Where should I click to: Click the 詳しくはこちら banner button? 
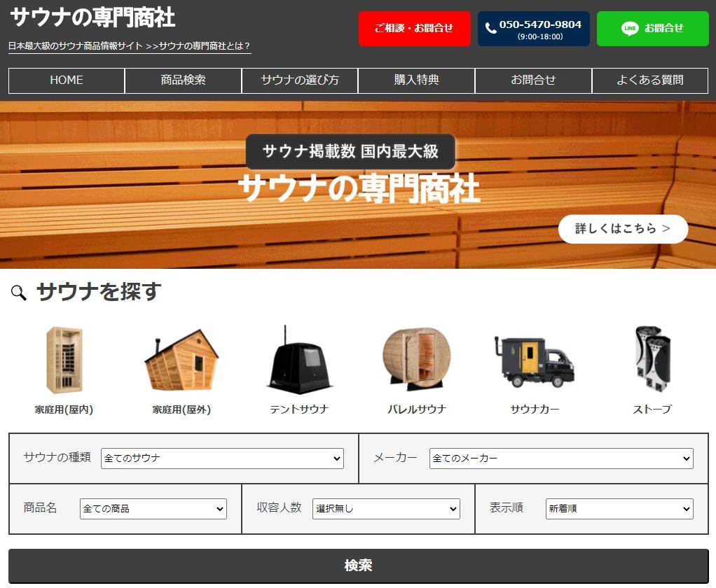pos(623,229)
